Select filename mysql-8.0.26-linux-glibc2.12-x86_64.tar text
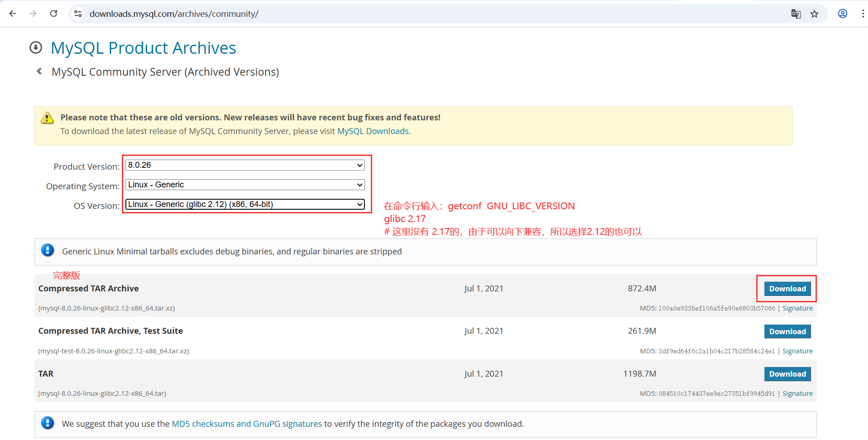The image size is (868, 440). [x=102, y=393]
